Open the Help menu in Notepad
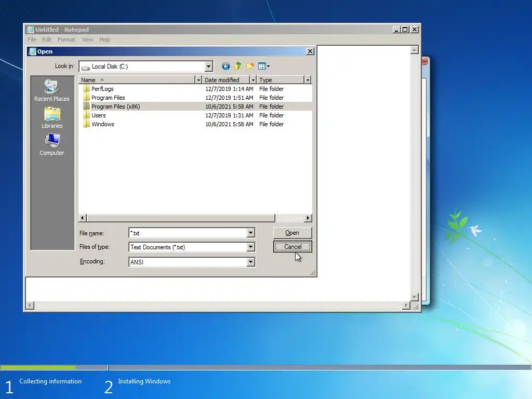Screen dimensions: 532x399 pyautogui.click(x=105, y=39)
